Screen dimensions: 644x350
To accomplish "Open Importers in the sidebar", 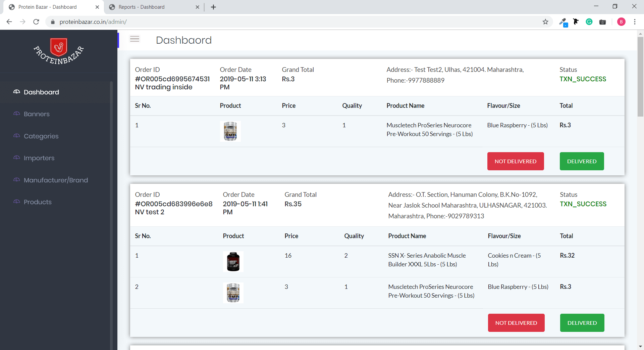I will 39,158.
